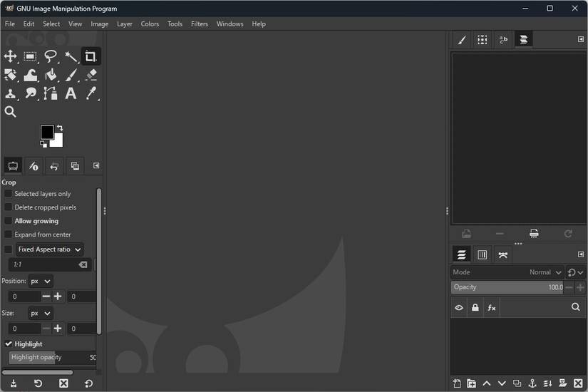Toggle Allow growing checkbox
Screen dimensions: 588x392
[8, 220]
